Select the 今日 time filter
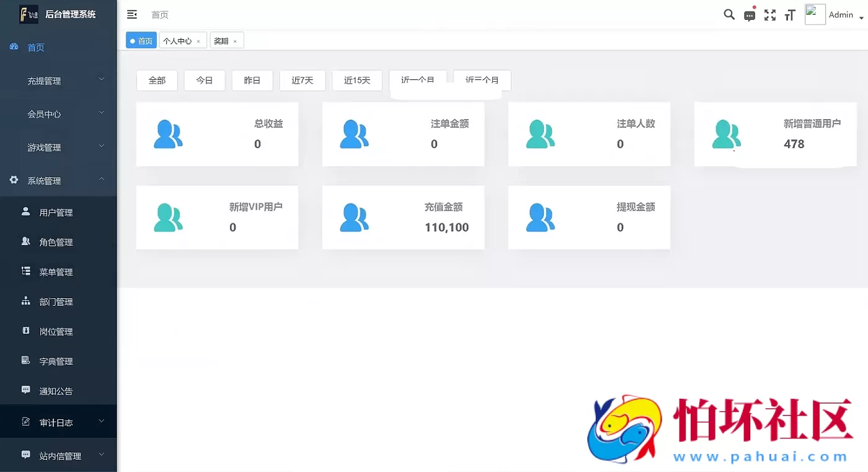 point(205,80)
